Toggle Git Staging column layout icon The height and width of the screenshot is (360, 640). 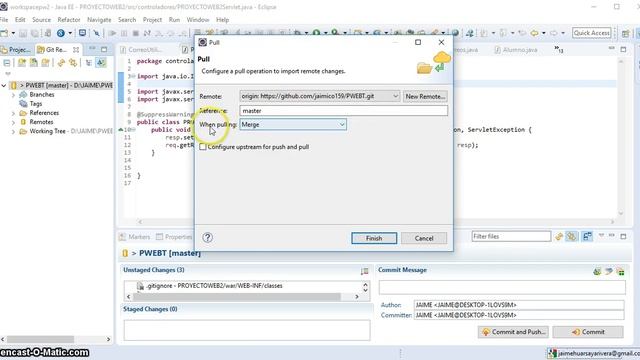(587, 236)
